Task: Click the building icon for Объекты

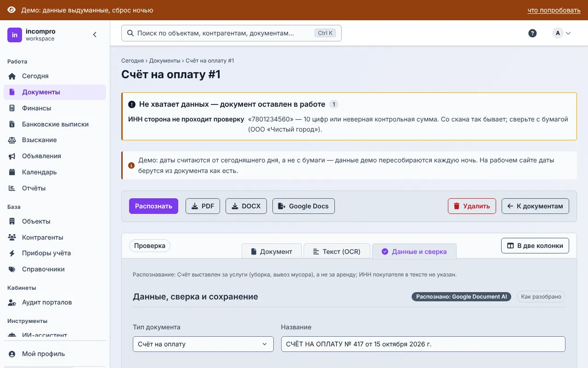Action: [x=12, y=221]
